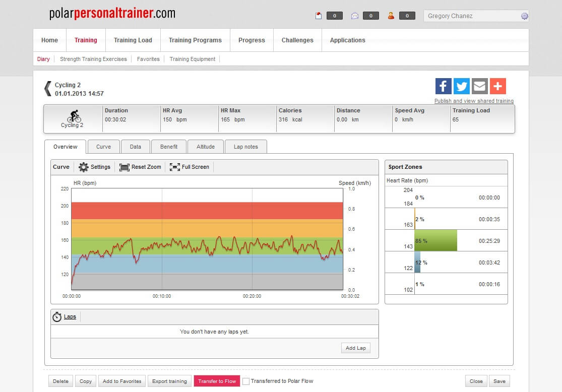Image resolution: width=562 pixels, height=392 pixels.
Task: Open the Training Load menu
Action: coord(133,40)
